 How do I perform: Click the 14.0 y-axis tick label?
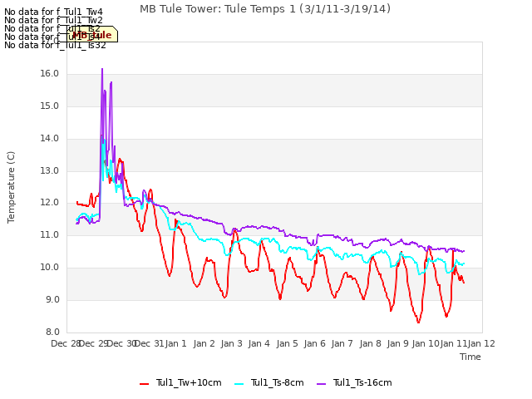click(50, 139)
